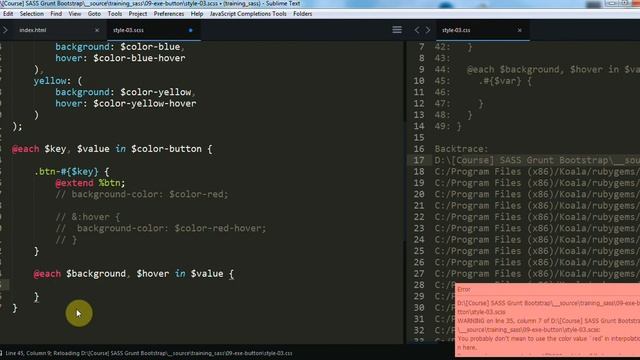Viewport: 640px width, 360px height.
Task: Click the $color-blue-hover value
Action: pos(139,58)
